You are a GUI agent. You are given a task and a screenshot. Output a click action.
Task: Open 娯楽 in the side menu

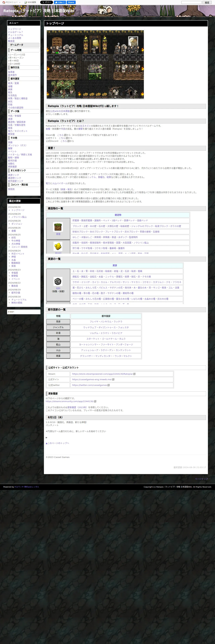[10, 89]
